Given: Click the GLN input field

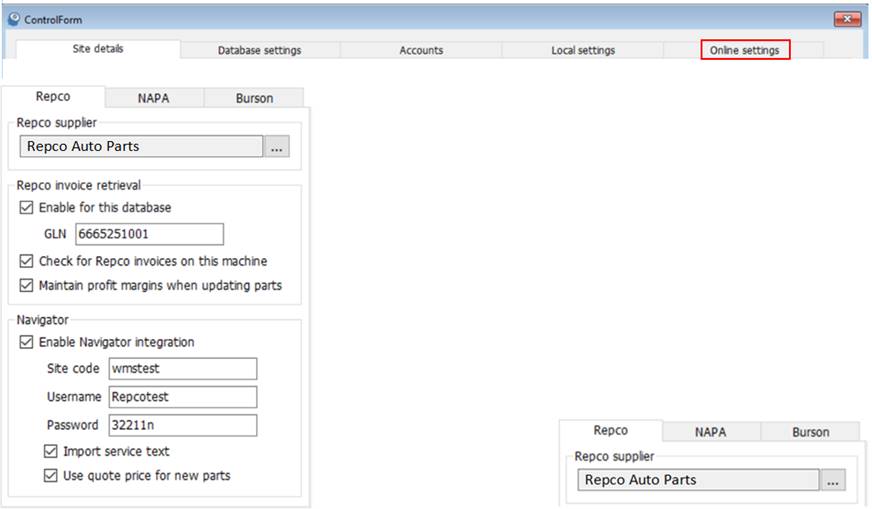Looking at the screenshot, I should (150, 234).
